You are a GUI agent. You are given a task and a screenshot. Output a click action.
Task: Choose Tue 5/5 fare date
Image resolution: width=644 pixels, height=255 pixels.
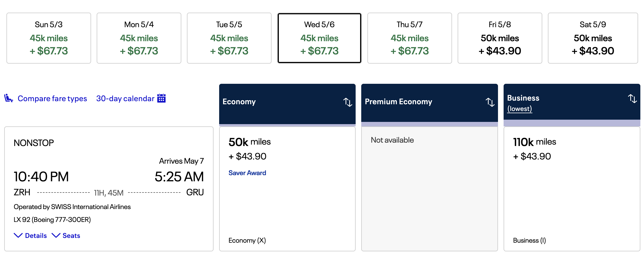(229, 38)
